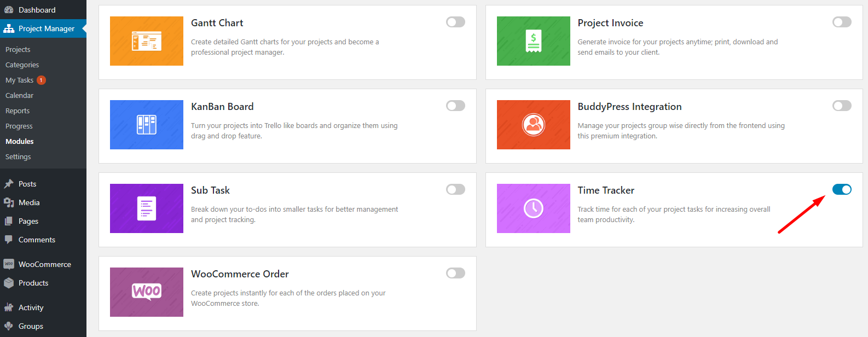
Task: Activate the WooCommerce Order toggle
Action: (455, 273)
